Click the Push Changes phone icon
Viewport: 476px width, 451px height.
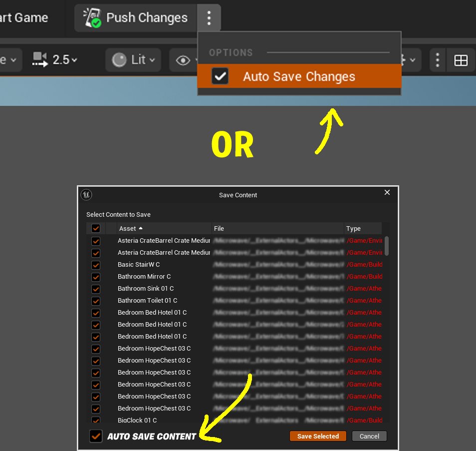point(92,18)
